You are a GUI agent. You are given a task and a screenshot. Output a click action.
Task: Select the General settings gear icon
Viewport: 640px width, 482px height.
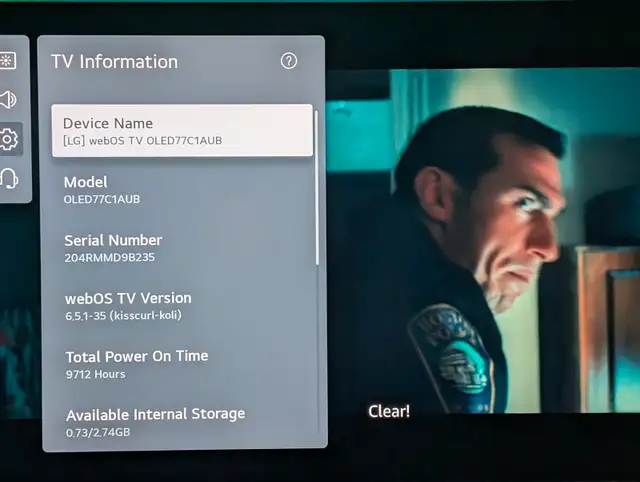(x=9, y=140)
